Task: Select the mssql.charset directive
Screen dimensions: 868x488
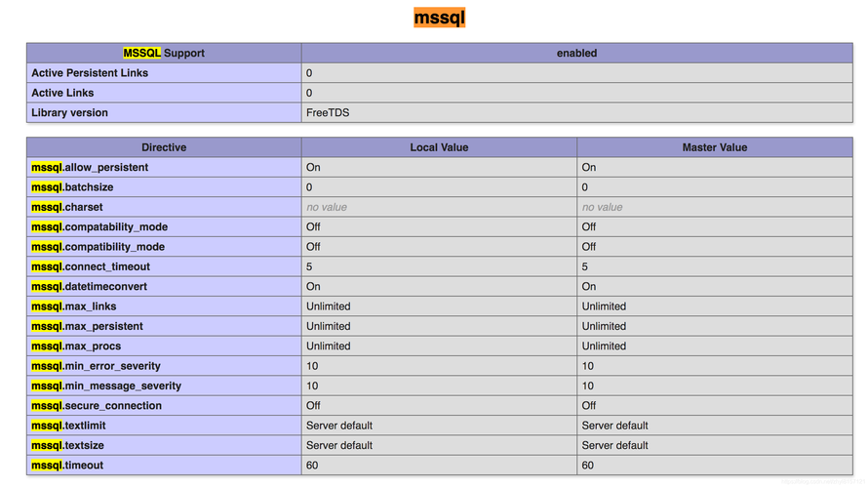Action: click(67, 207)
